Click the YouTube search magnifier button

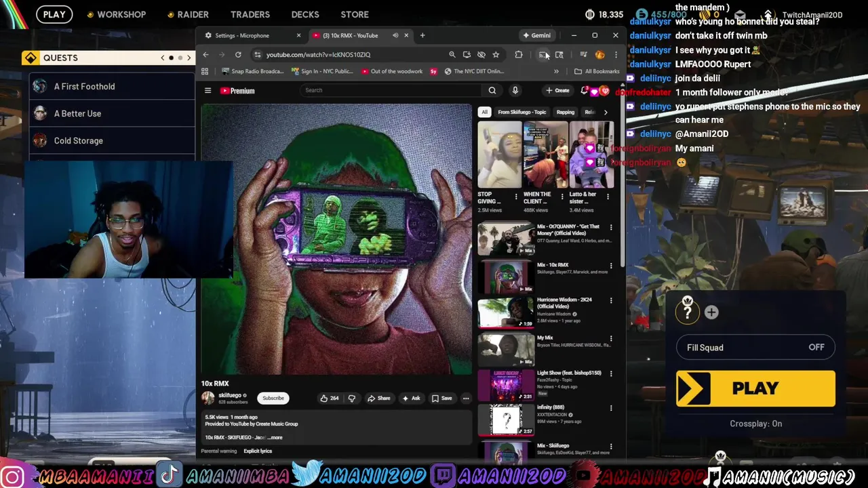coord(492,90)
